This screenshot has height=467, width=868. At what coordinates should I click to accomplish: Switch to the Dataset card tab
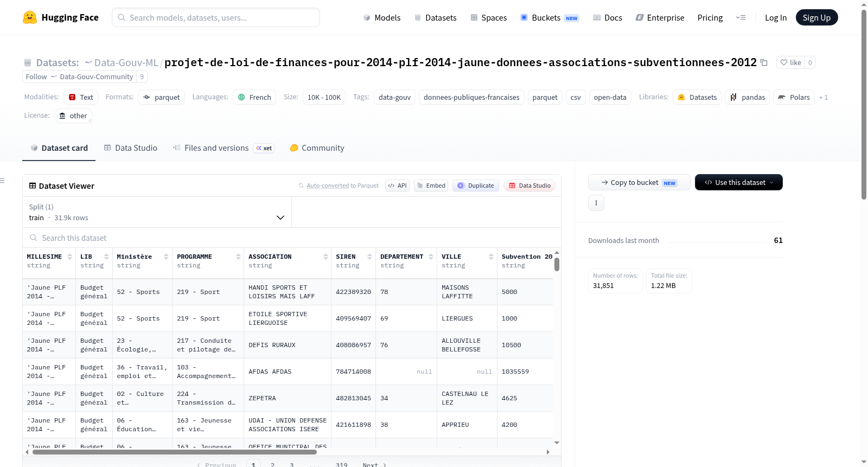(x=59, y=148)
